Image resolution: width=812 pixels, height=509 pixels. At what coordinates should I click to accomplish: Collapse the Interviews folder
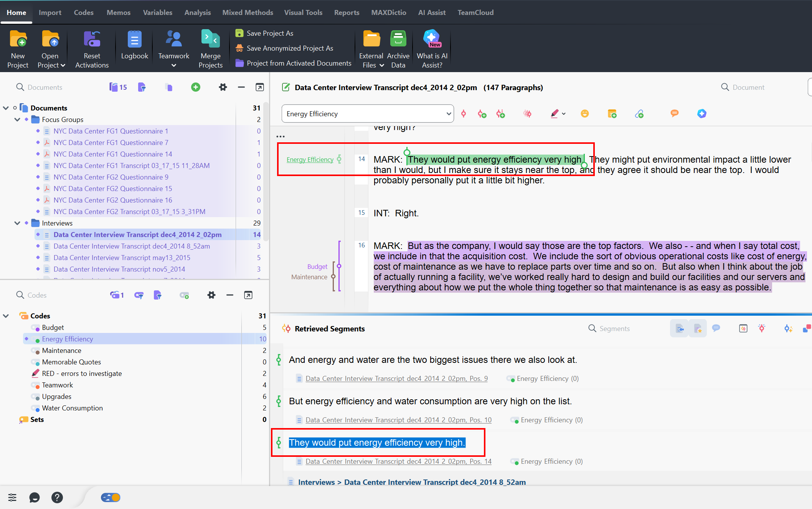17,223
